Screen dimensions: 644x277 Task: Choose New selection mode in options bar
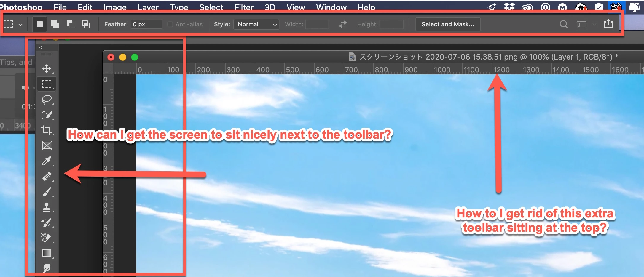click(x=39, y=24)
